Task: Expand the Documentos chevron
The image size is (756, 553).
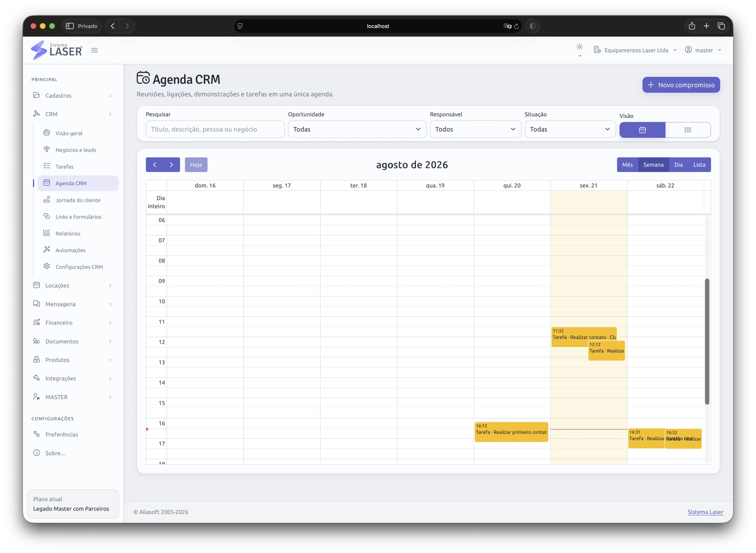Action: pyautogui.click(x=110, y=341)
